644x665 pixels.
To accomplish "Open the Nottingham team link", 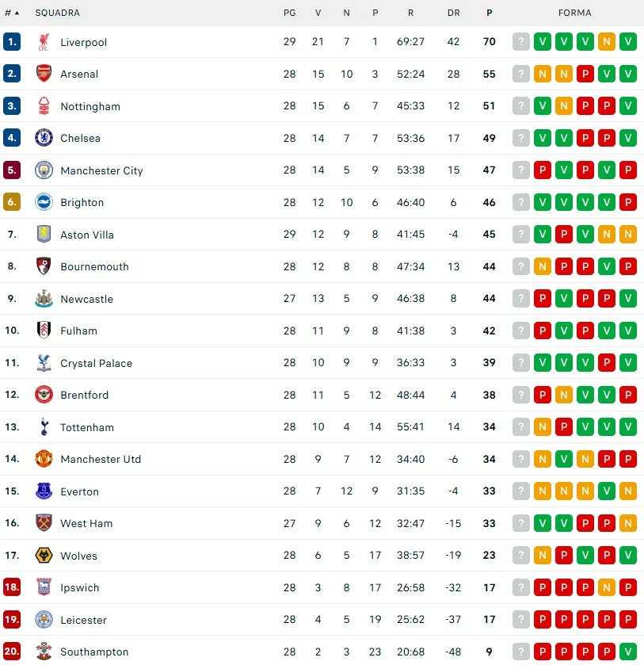I will [x=90, y=106].
